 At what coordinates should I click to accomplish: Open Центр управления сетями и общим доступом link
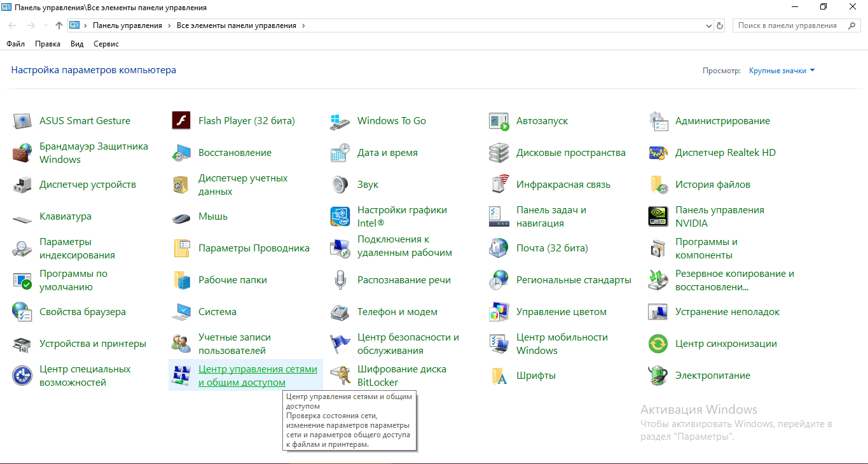(258, 376)
